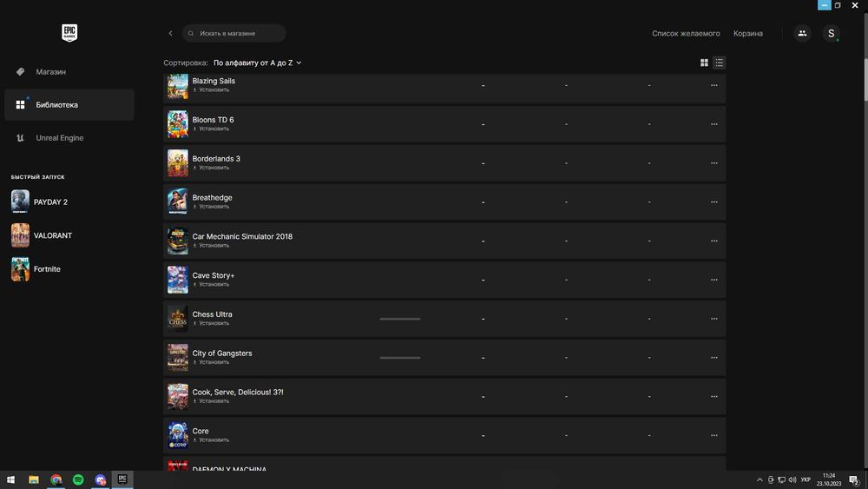Open the Unreal Engine section
Screen dimensions: 868x489
pyautogui.click(x=59, y=138)
